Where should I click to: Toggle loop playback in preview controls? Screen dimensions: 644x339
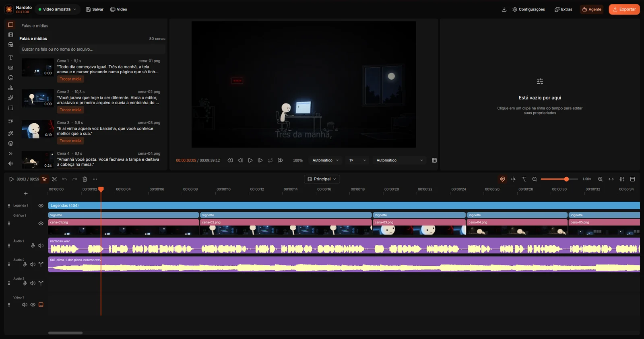coord(270,160)
